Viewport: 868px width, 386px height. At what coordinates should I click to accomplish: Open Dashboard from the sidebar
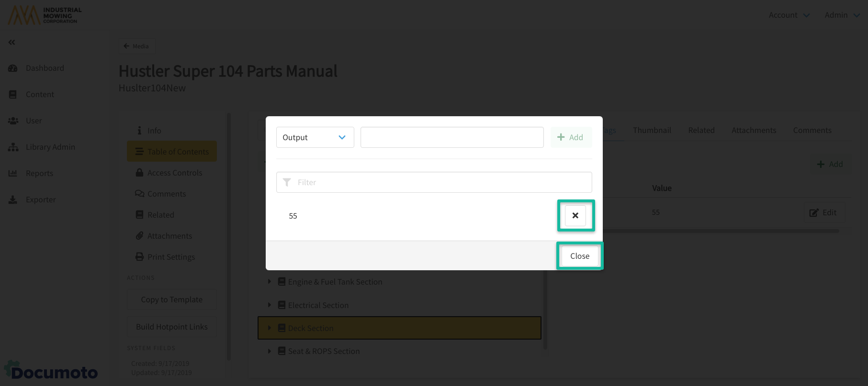[x=45, y=68]
